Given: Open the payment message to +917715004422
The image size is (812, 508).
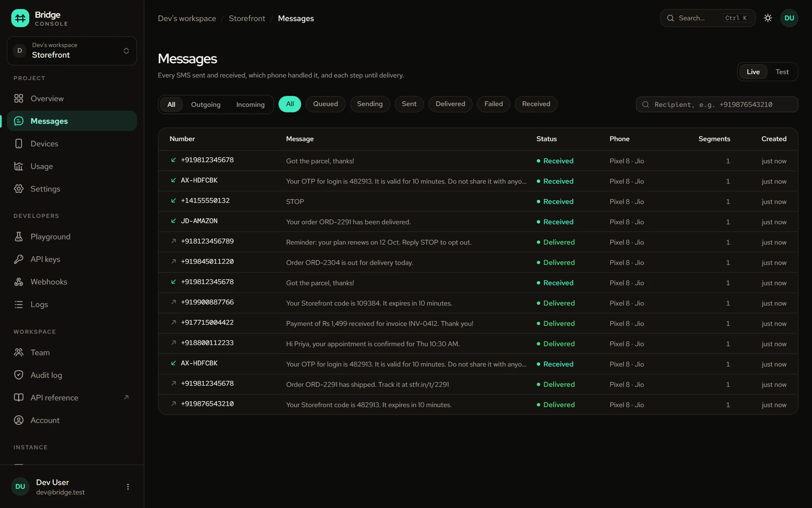Looking at the screenshot, I should tap(478, 323).
